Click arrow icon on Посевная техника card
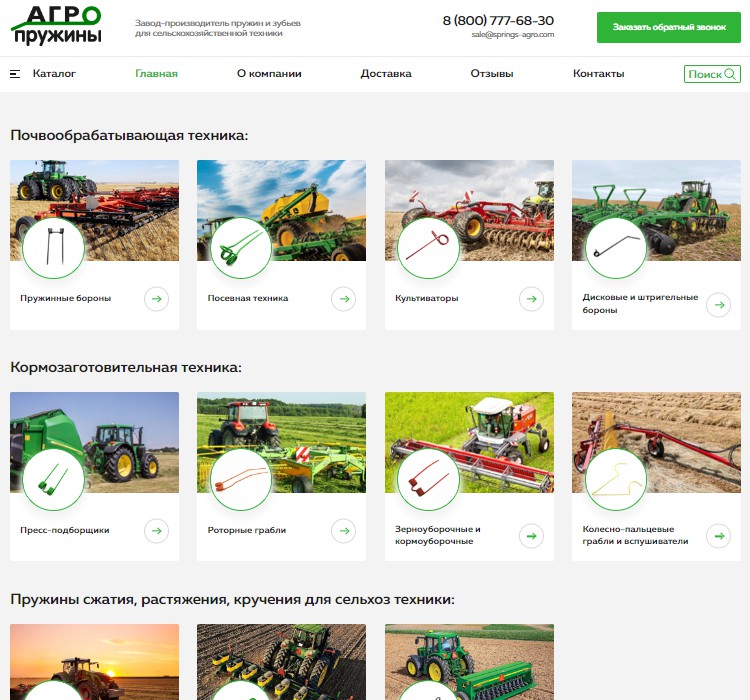750x700 pixels. point(343,299)
